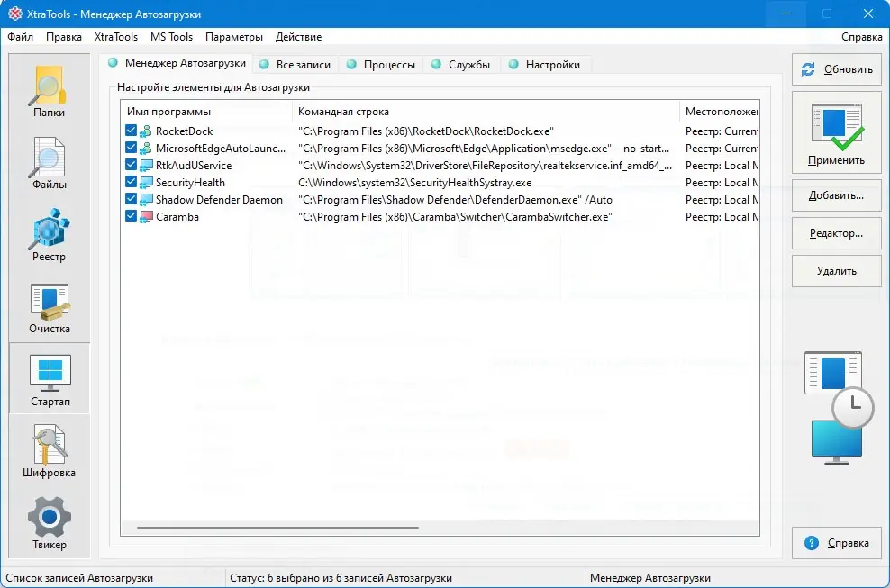Viewport: 890px width, 588px height.
Task: Click the SecurityHealth row icon
Action: tap(146, 182)
